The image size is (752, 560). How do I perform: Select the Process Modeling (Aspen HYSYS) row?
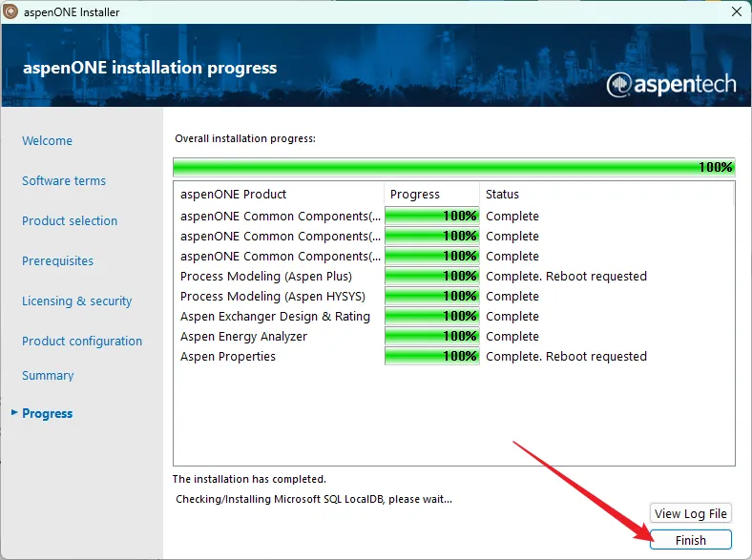[x=453, y=297]
